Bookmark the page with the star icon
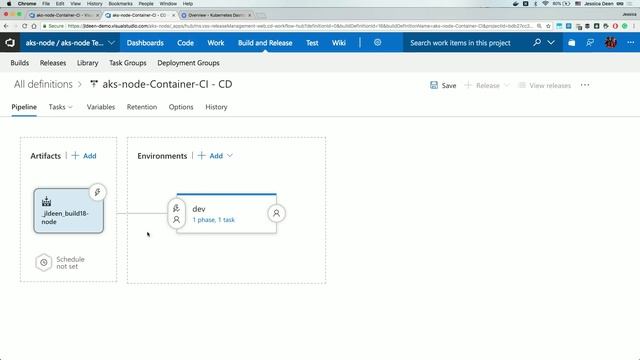 (548, 26)
